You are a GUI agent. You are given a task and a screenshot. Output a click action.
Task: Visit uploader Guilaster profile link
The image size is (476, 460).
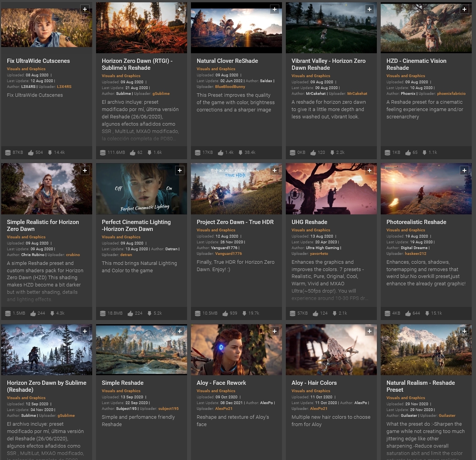pyautogui.click(x=447, y=416)
